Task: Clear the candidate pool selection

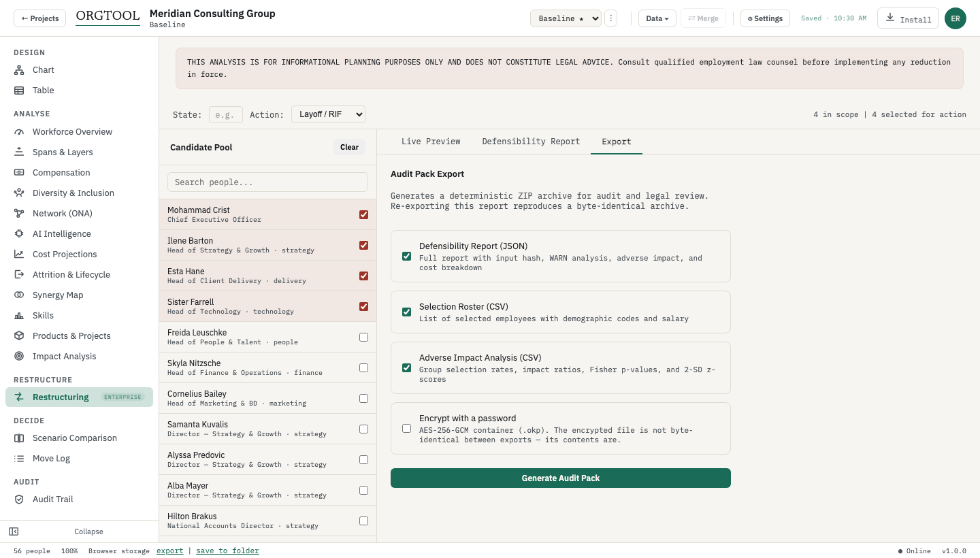Action: (349, 147)
